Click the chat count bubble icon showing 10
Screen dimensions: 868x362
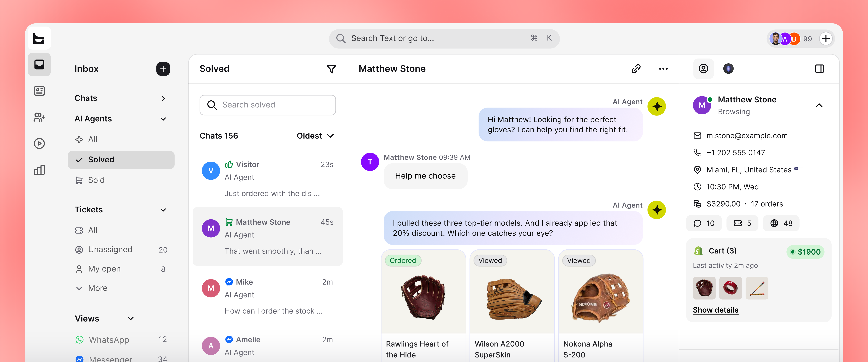pos(704,223)
